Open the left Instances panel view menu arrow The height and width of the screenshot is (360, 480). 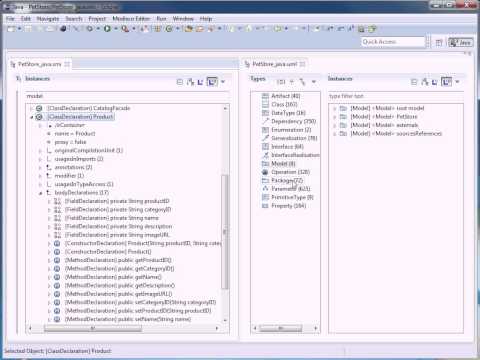(223, 82)
